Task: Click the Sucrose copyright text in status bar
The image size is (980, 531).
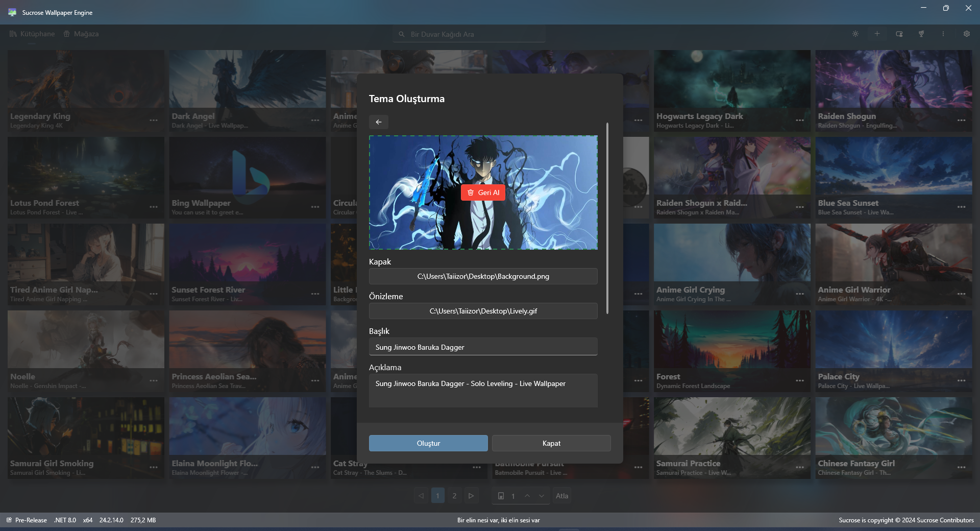Action: [906, 520]
